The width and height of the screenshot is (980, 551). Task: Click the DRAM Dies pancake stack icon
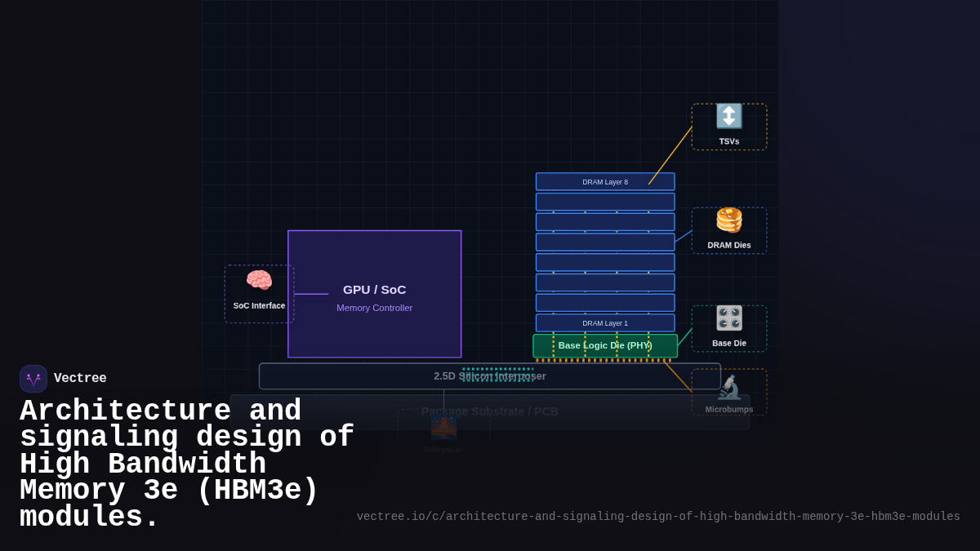pos(728,219)
